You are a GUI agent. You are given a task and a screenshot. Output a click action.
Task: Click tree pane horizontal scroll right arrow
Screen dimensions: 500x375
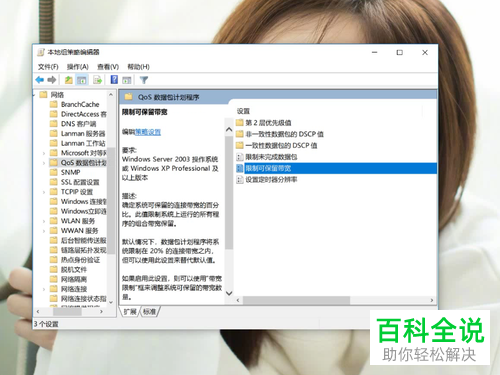point(101,312)
